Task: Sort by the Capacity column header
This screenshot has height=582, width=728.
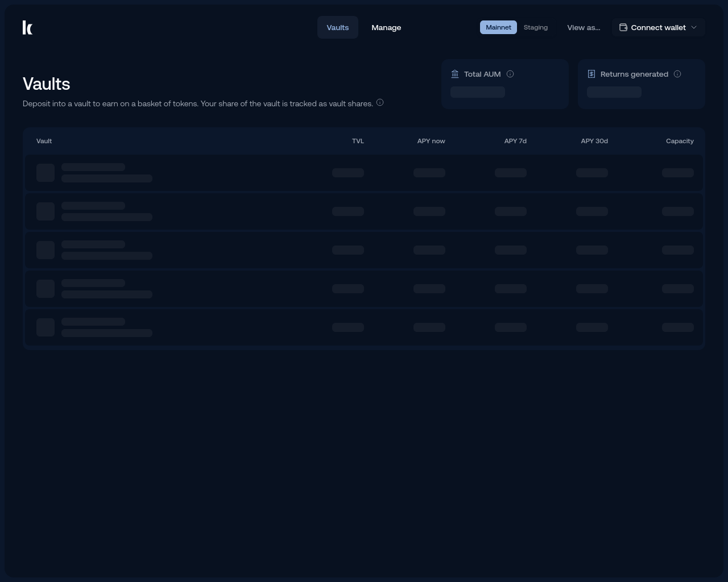Action: 680,141
